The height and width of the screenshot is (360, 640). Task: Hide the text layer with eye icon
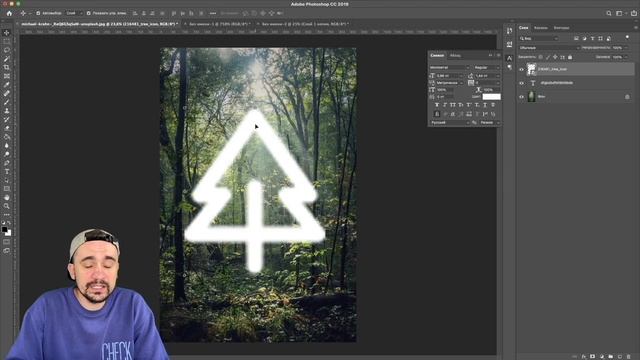pos(521,83)
